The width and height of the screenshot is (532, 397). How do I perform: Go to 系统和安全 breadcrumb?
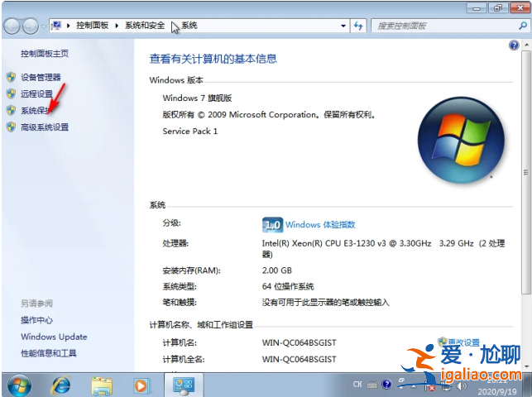pos(145,26)
